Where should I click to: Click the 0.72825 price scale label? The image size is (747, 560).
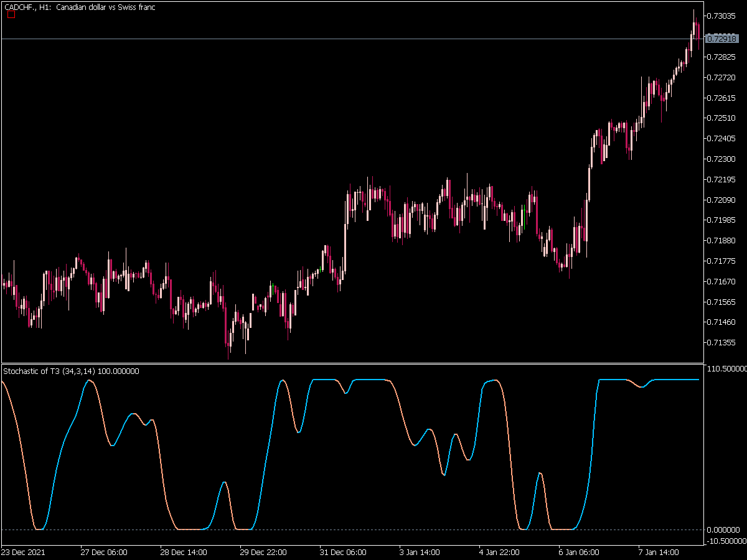722,57
